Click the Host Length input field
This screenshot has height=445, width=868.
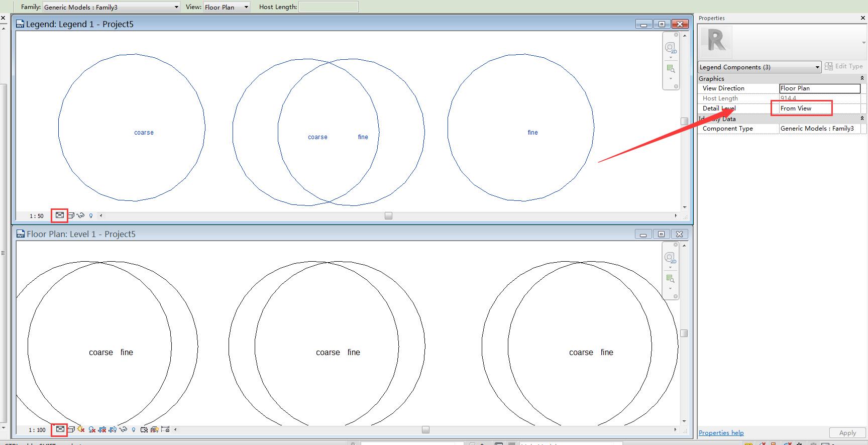tap(329, 7)
